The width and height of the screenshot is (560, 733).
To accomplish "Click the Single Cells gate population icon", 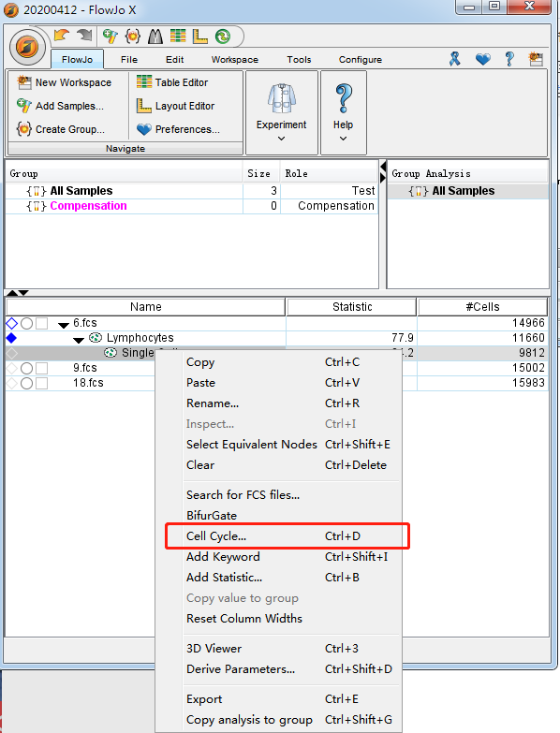I will click(111, 353).
